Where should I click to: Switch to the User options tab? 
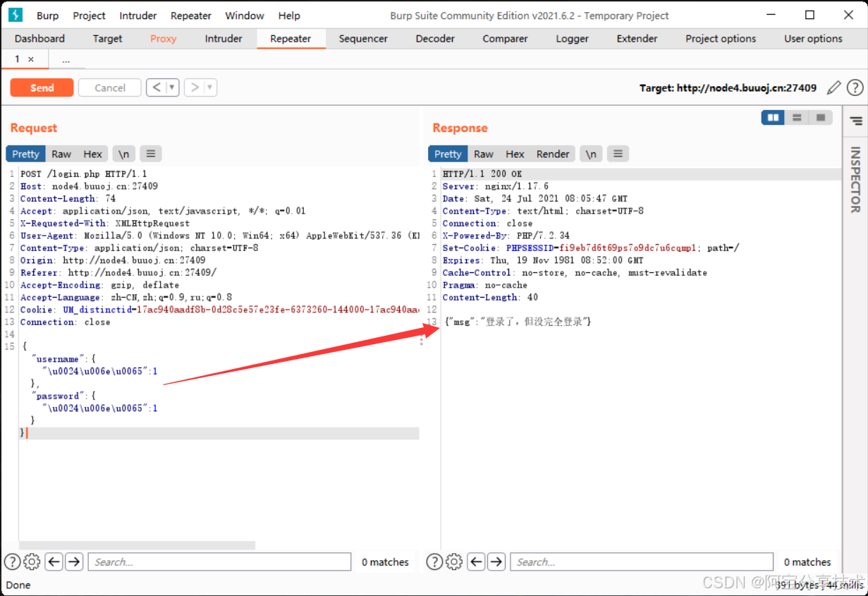point(813,39)
